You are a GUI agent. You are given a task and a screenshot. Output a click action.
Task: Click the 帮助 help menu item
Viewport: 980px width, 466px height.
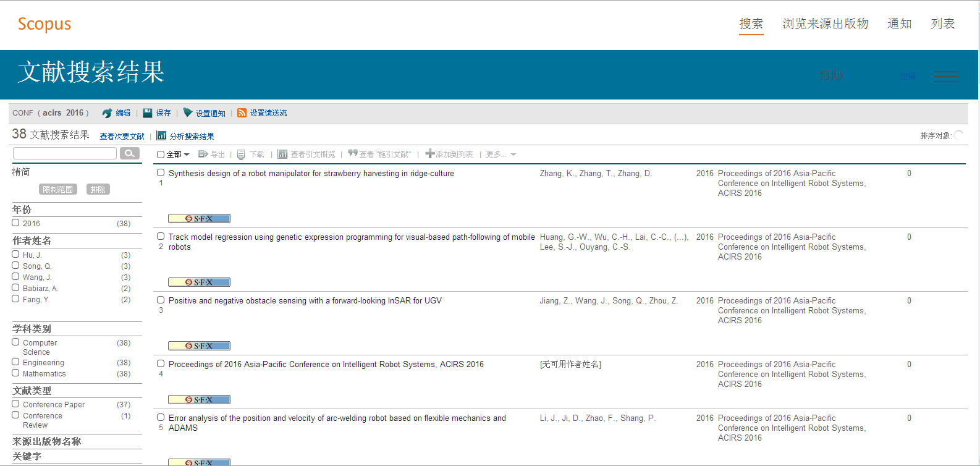(832, 75)
